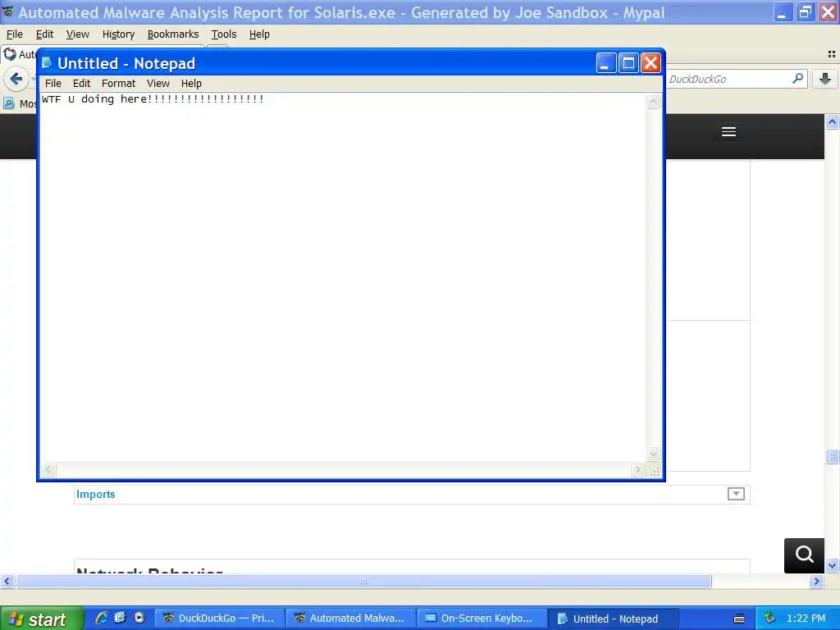Image resolution: width=840 pixels, height=630 pixels.
Task: Click the browser page scroll down arrow
Action: (x=832, y=565)
